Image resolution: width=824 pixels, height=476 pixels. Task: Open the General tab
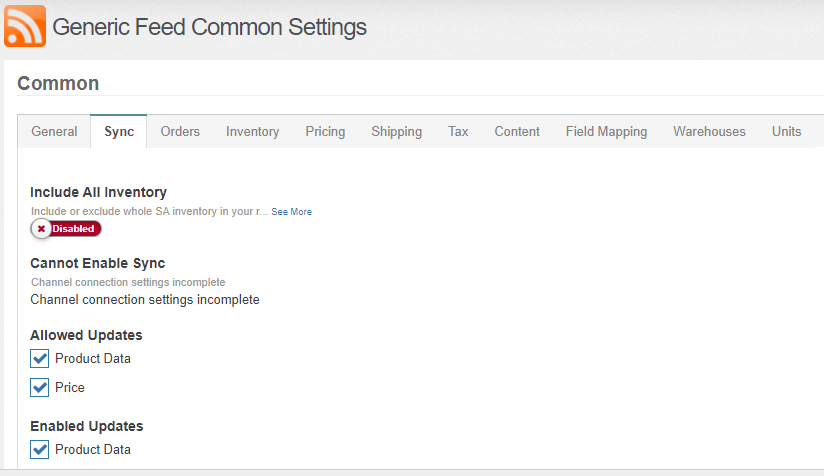click(x=54, y=131)
